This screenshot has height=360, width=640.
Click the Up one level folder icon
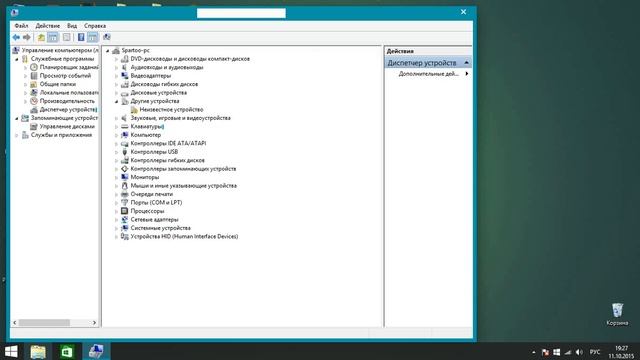(x=41, y=38)
